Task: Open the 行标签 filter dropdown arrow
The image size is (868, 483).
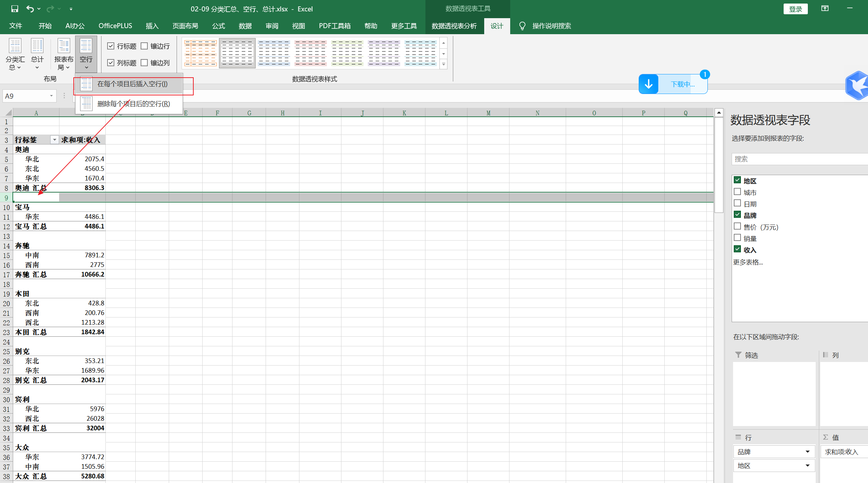Action: [54, 140]
